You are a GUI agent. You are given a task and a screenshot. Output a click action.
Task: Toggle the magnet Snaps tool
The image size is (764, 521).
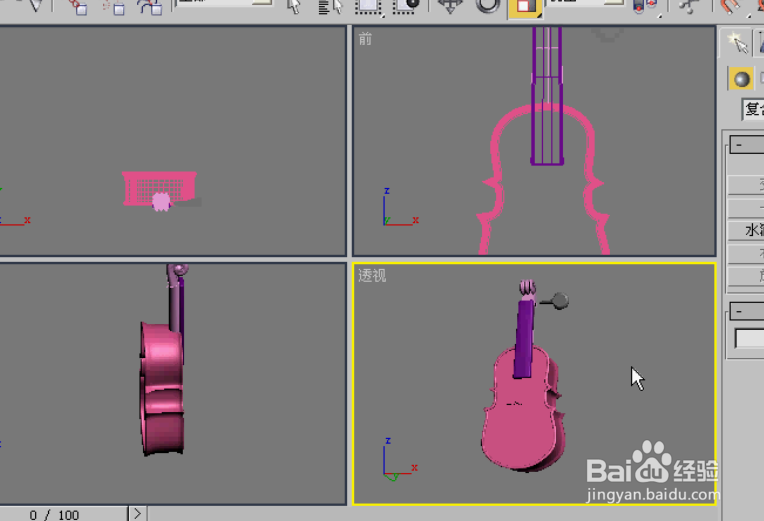click(729, 7)
